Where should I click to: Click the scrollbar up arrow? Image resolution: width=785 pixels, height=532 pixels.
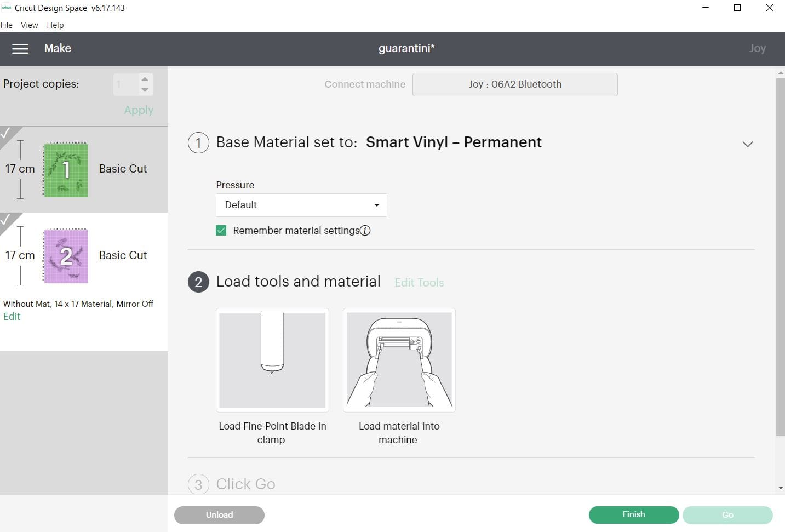pos(780,72)
